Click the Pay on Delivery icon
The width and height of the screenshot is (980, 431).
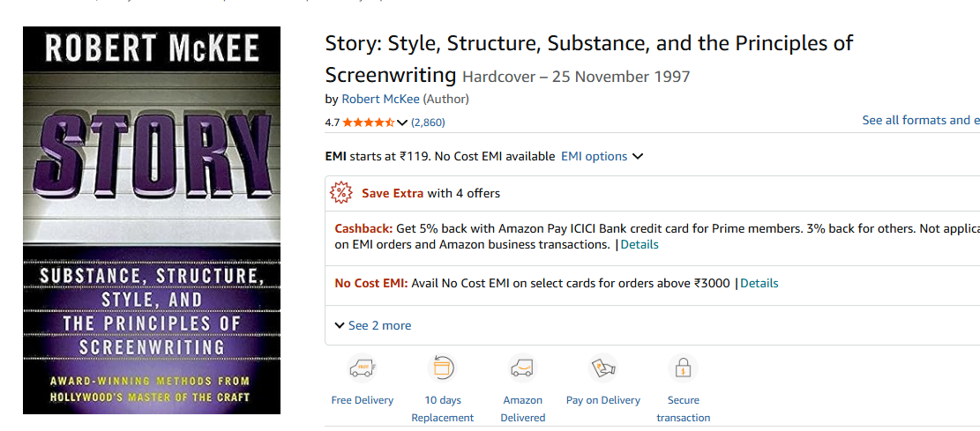point(603,368)
